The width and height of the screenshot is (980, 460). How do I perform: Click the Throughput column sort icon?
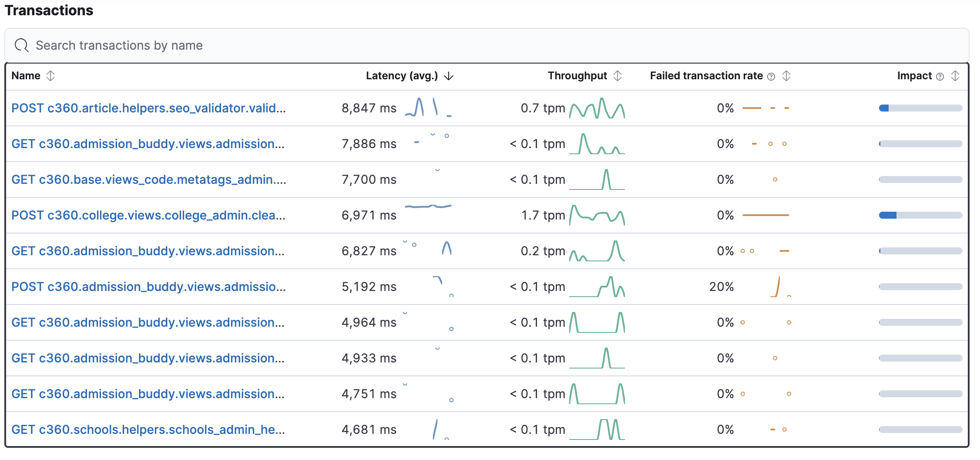click(618, 76)
